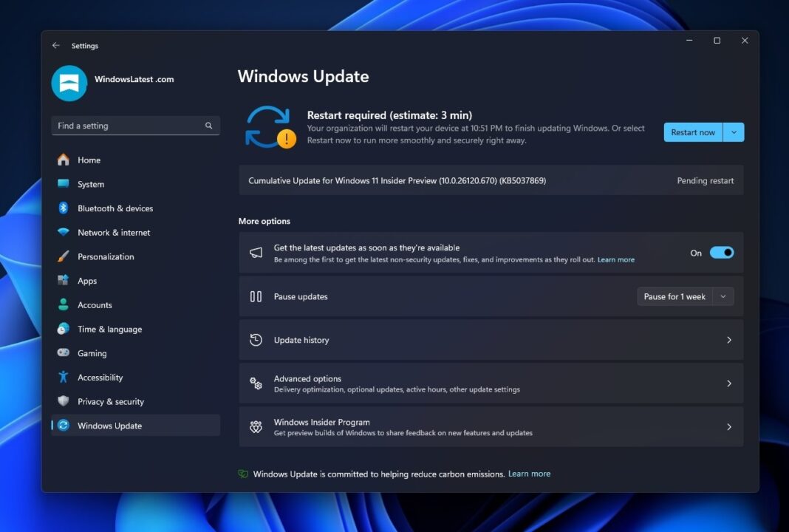789x532 pixels.
Task: Expand the Advanced options row
Action: [491, 383]
